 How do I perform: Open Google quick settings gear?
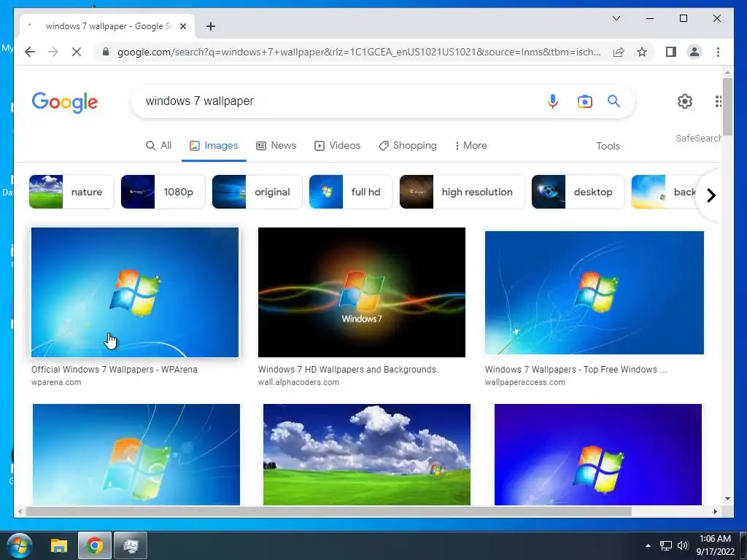point(684,101)
